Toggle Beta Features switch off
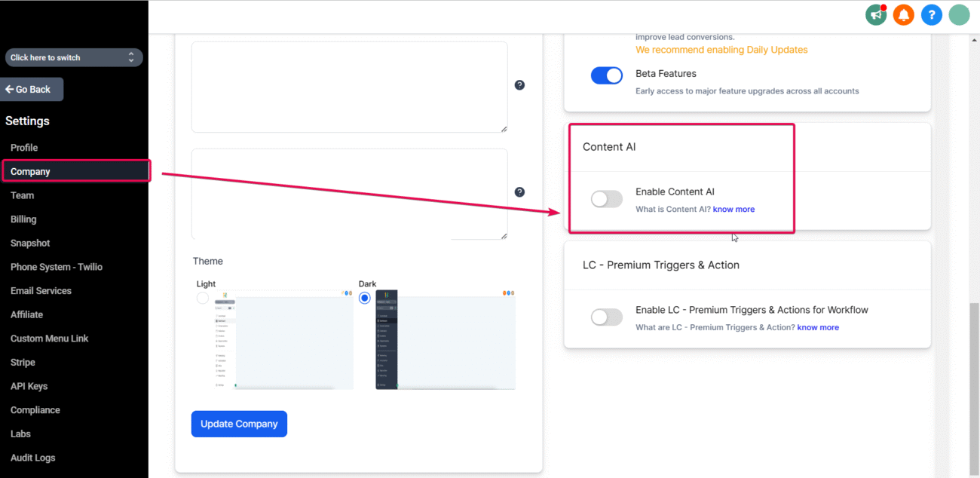This screenshot has width=980, height=478. coord(607,75)
